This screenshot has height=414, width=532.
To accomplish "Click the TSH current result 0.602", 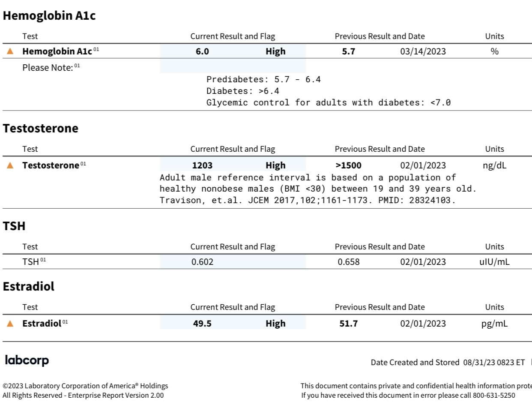I will coord(202,262).
